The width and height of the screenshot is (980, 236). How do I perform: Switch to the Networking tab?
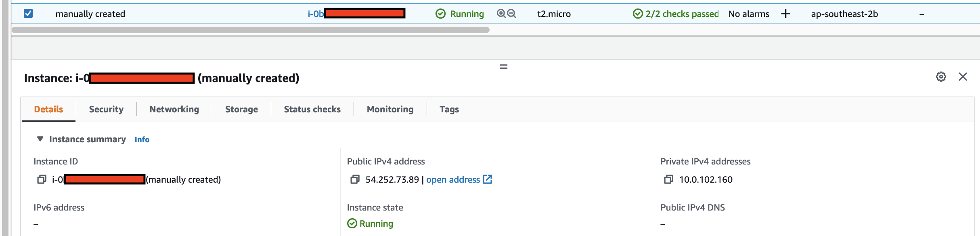[x=174, y=109]
